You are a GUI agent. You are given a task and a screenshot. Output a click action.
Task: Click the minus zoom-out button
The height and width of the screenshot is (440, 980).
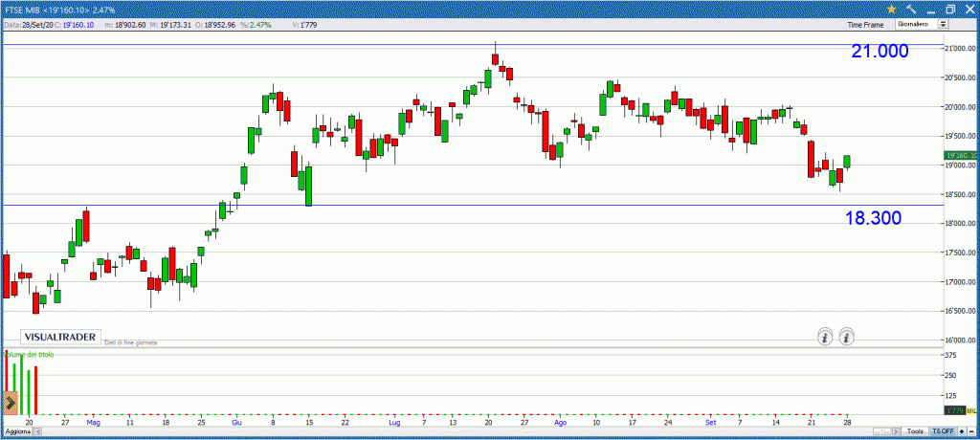[971, 431]
